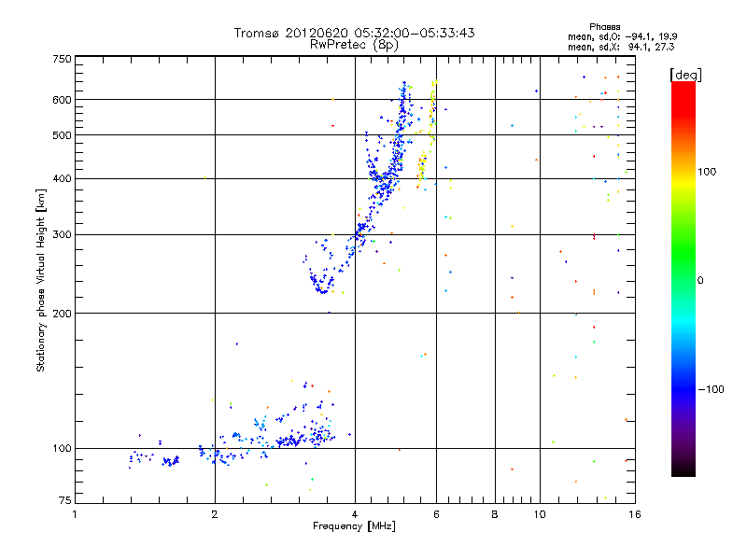
Task: Click the x-axis '8' tick label
Action: [495, 514]
